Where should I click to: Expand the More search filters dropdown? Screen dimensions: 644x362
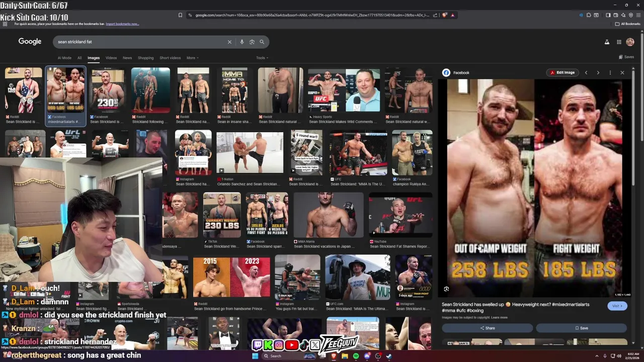point(192,58)
